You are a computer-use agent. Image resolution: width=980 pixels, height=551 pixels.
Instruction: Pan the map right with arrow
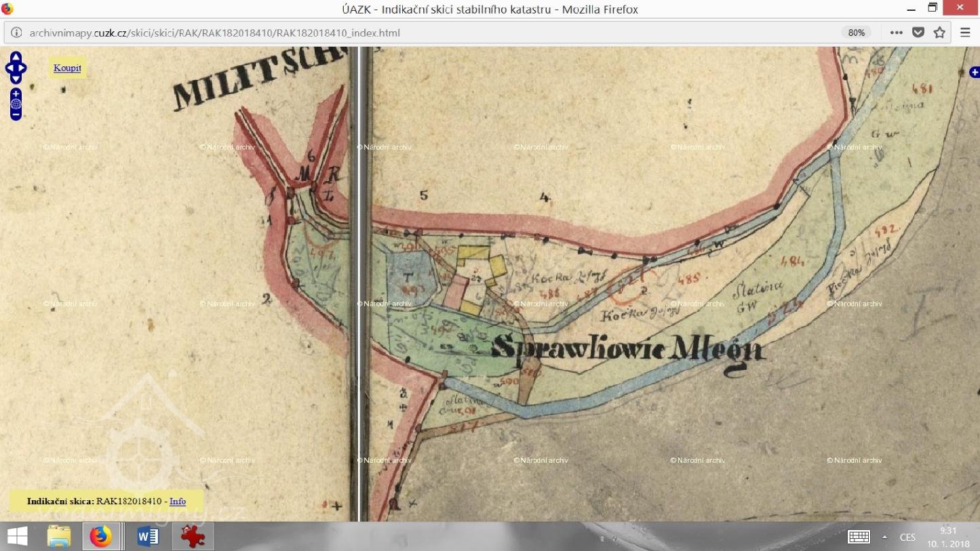pyautogui.click(x=23, y=68)
